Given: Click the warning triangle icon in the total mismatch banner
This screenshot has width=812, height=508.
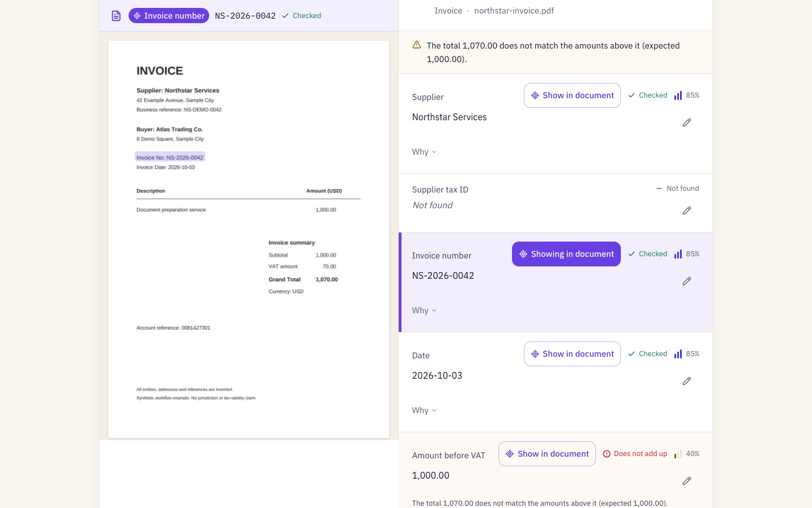Looking at the screenshot, I should [x=417, y=45].
